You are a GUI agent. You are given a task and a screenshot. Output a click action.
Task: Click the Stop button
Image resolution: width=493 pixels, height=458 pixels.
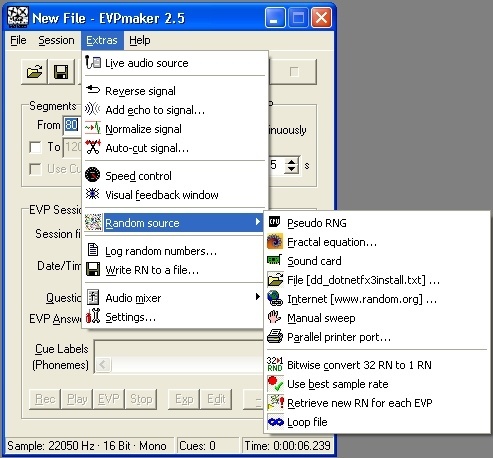[141, 399]
